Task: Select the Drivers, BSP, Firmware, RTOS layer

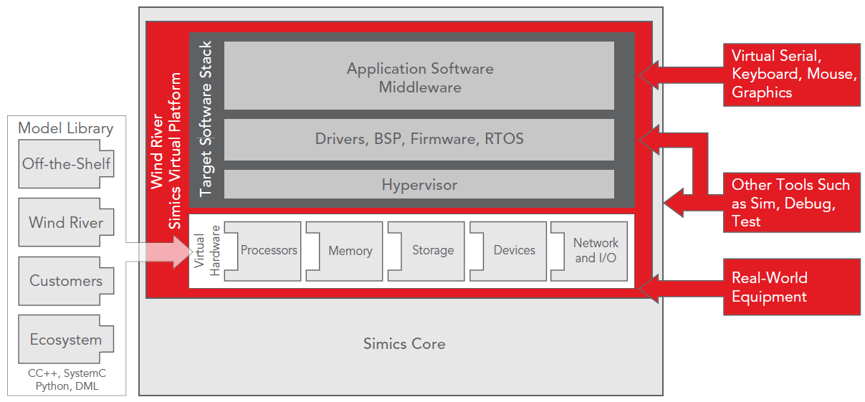Action: 419,139
